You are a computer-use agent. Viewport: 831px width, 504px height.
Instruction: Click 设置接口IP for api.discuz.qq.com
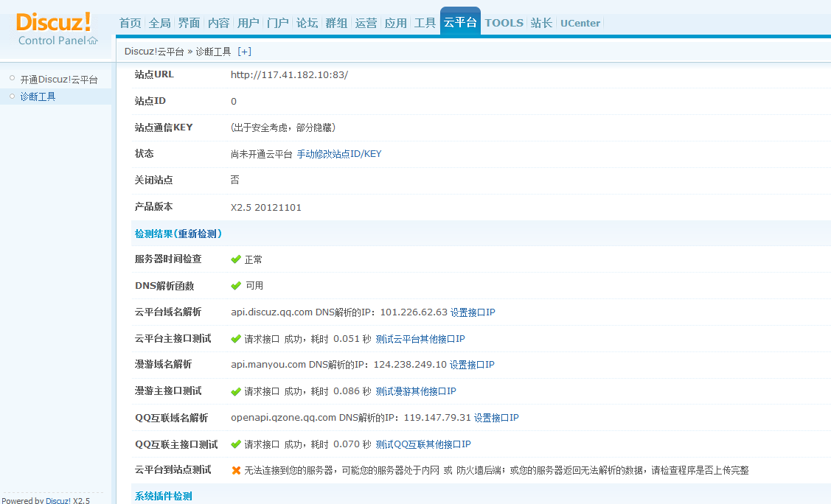pyautogui.click(x=473, y=312)
